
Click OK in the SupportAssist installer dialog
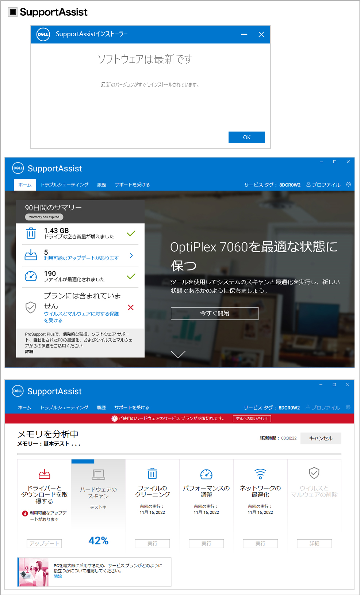[x=246, y=137]
